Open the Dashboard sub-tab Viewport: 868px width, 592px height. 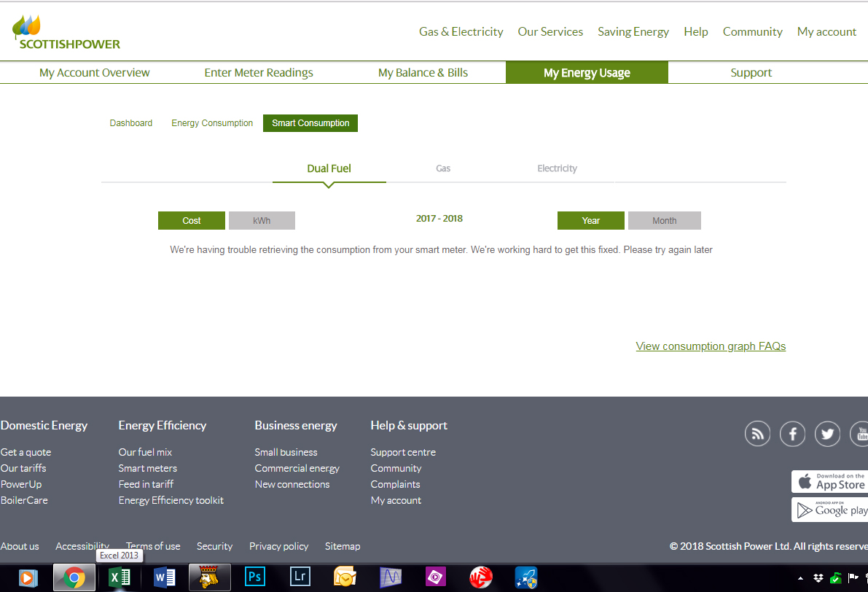130,123
